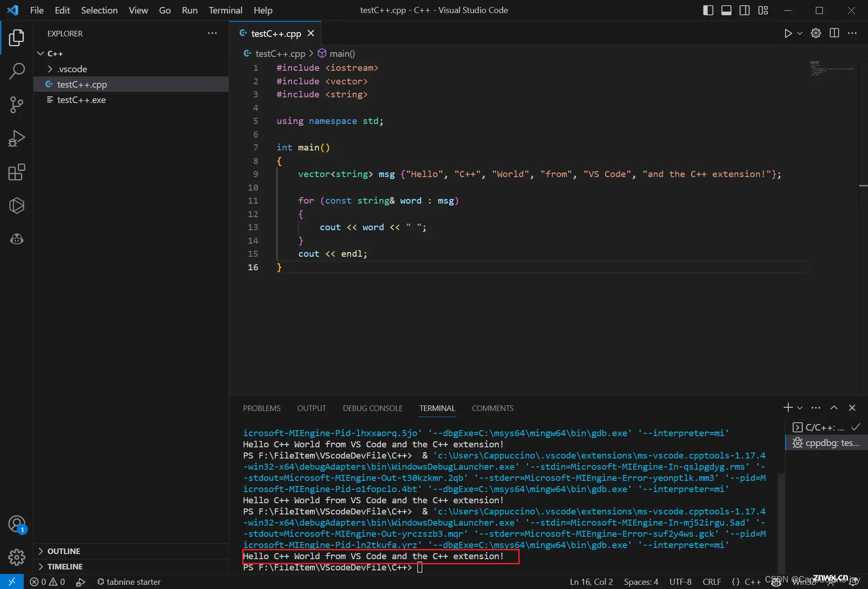Open the Explorer view in activity bar
The image size is (868, 589).
tap(17, 38)
